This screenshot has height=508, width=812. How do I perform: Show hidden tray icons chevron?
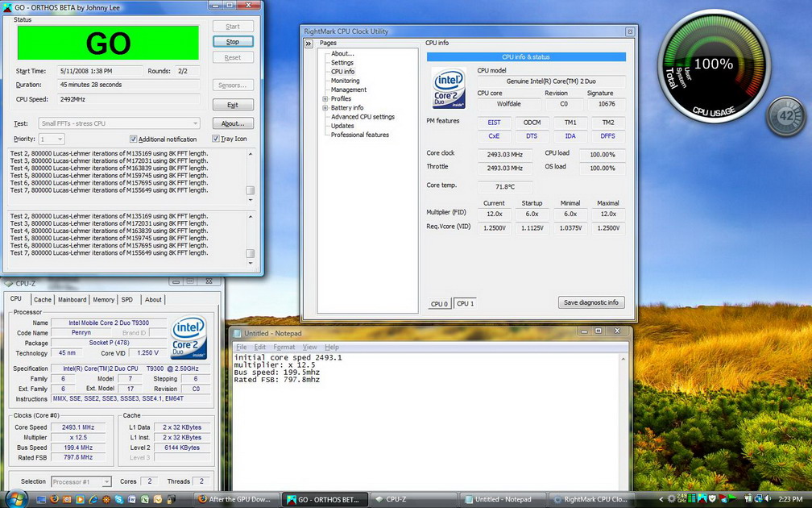(x=661, y=499)
